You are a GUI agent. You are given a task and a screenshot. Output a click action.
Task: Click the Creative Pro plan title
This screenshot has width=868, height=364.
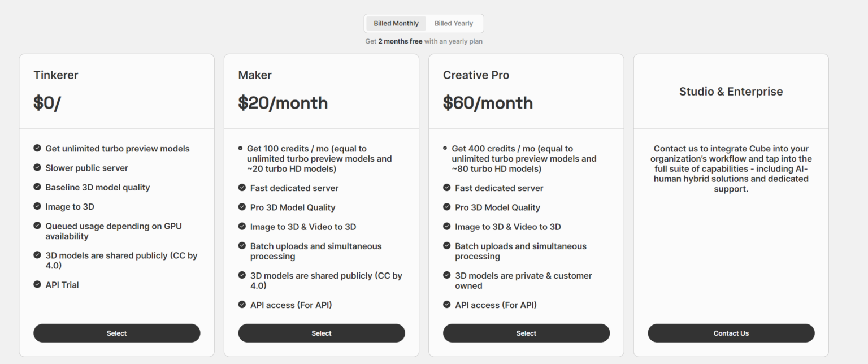(476, 75)
